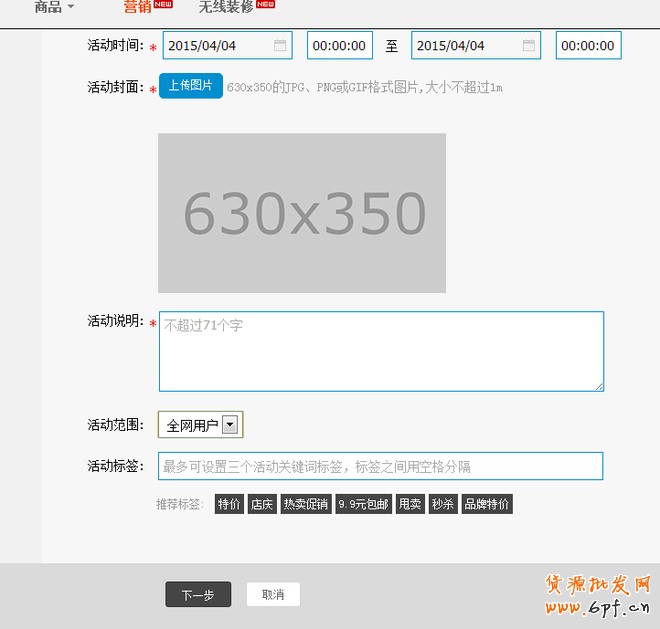
Task: Open the 商品 dropdown menu
Action: click(54, 8)
